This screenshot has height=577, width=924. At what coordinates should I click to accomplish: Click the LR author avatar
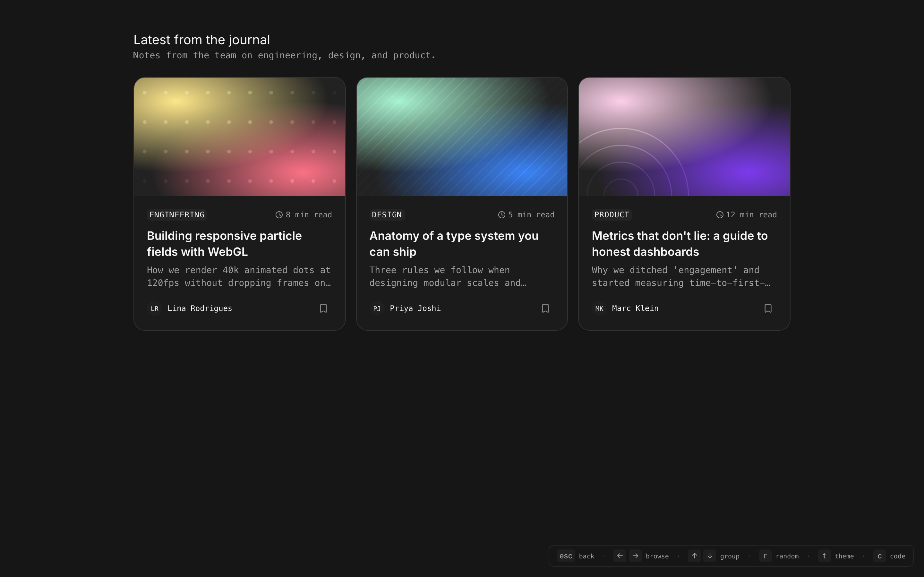(155, 308)
